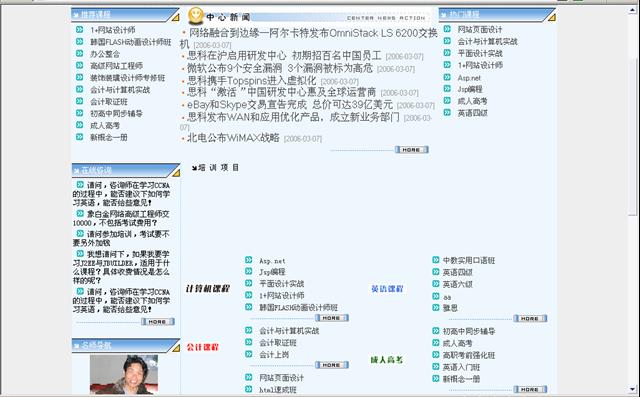Select the 计算机课程 category heading
The image size is (644, 397).
208,289
